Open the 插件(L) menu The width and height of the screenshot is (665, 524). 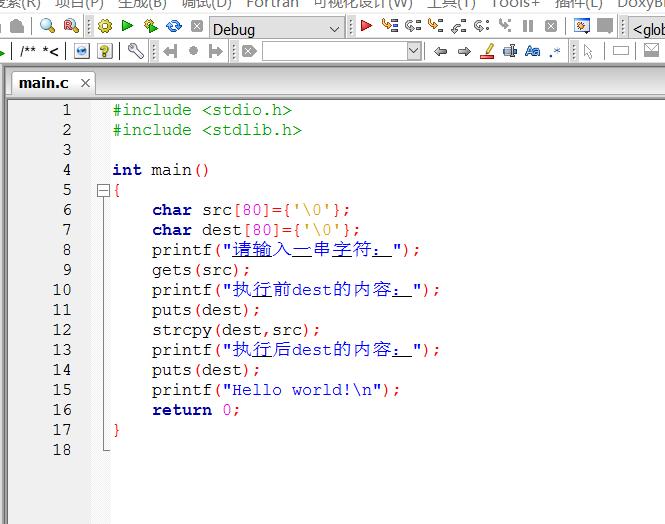coord(578,4)
